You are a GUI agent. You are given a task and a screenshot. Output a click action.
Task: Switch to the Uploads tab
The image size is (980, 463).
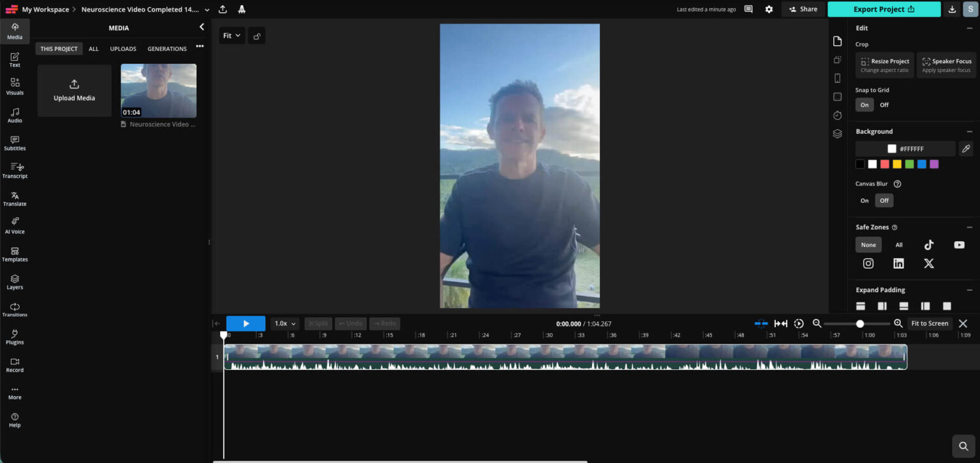[x=122, y=48]
